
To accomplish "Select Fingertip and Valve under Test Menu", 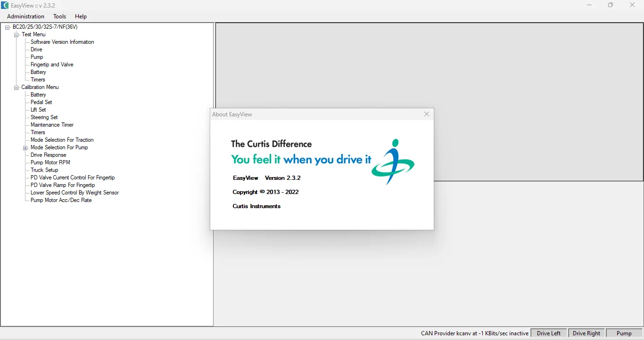I will click(x=52, y=65).
